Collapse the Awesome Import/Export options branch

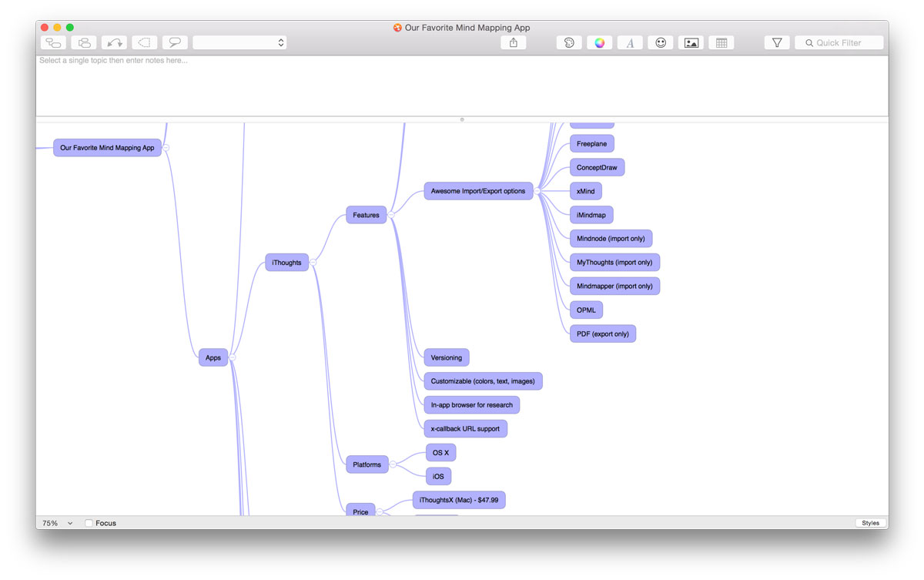coord(537,191)
